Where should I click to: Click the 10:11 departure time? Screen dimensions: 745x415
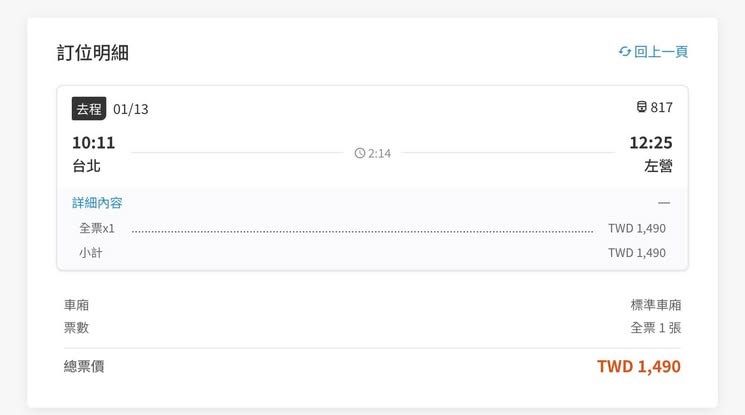click(x=93, y=143)
